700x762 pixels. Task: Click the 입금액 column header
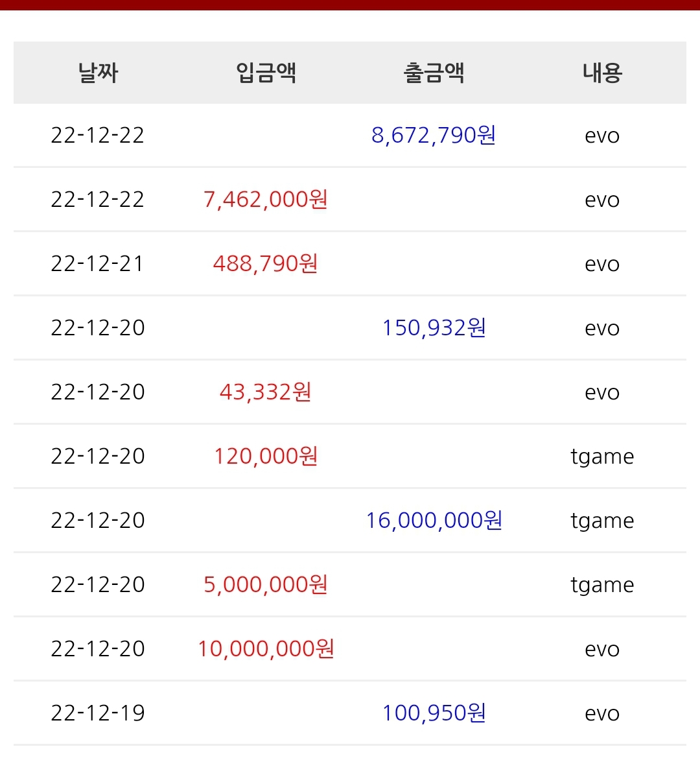(266, 73)
